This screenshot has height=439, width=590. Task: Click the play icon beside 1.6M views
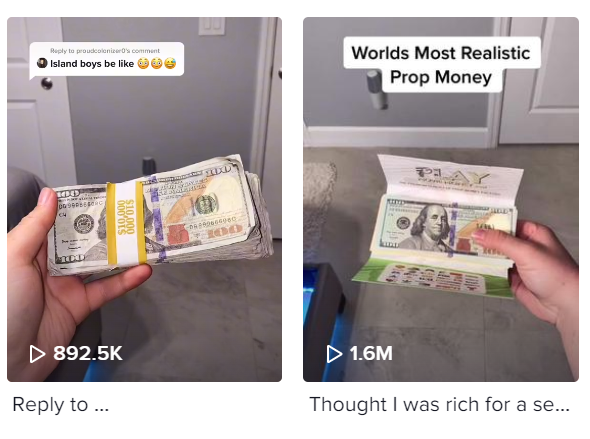[x=334, y=354]
